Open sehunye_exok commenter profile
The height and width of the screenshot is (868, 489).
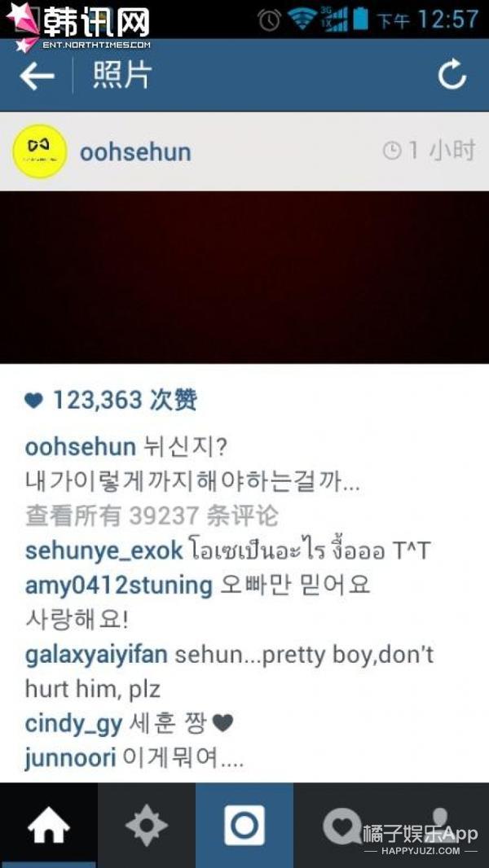coord(104,550)
